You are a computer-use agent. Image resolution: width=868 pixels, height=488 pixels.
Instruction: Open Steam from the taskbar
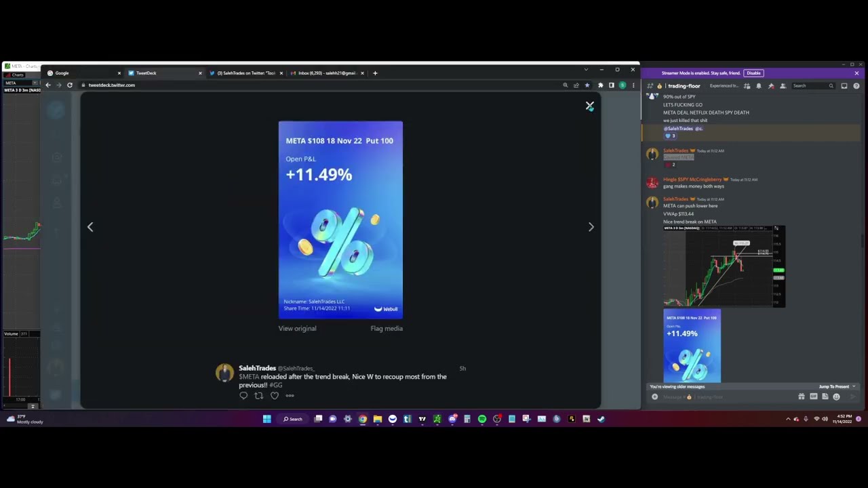(601, 419)
